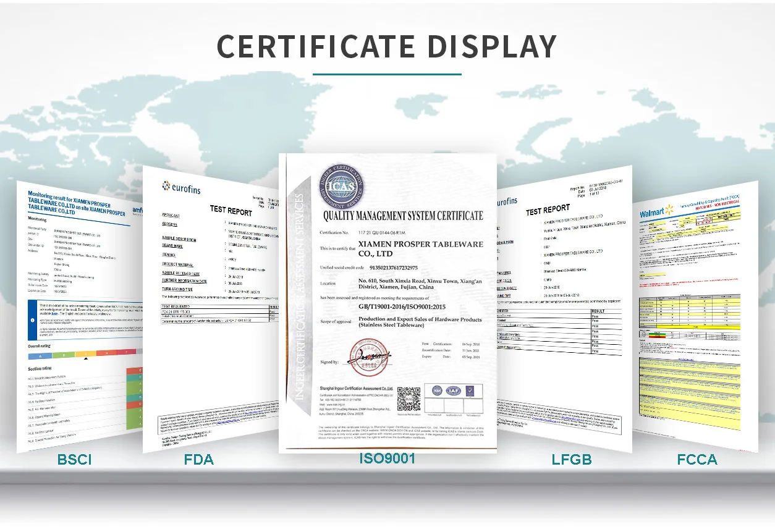Click the purple checkmark accreditation badge
The width and height of the screenshot is (775, 532).
click(x=469, y=391)
